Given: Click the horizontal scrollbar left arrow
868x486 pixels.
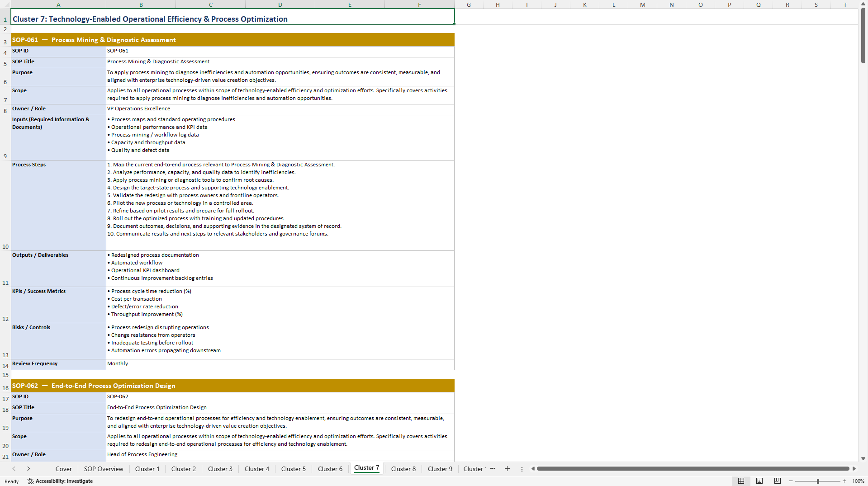Looking at the screenshot, I should pos(533,469).
